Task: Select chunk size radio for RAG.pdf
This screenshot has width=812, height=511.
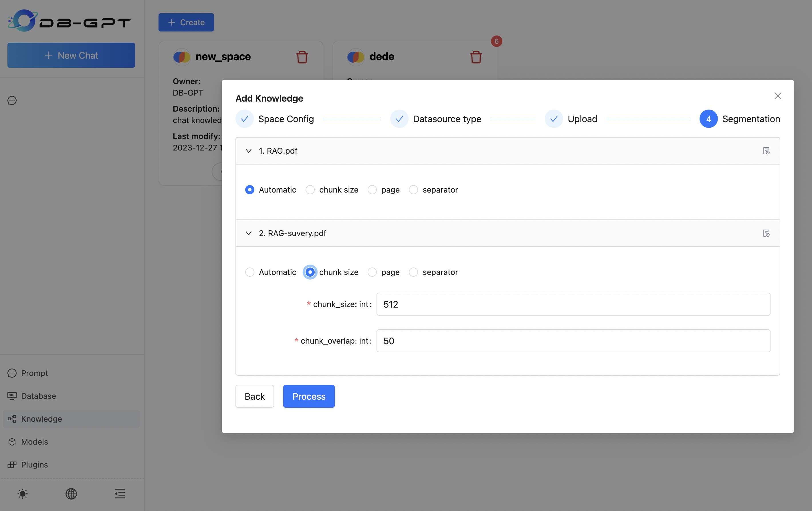Action: pos(310,190)
